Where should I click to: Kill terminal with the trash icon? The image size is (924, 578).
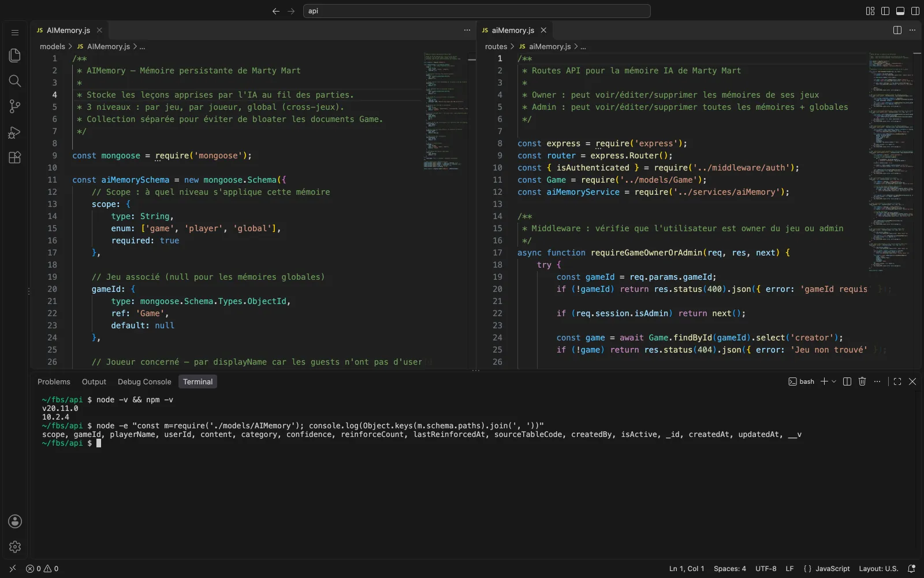(x=862, y=381)
